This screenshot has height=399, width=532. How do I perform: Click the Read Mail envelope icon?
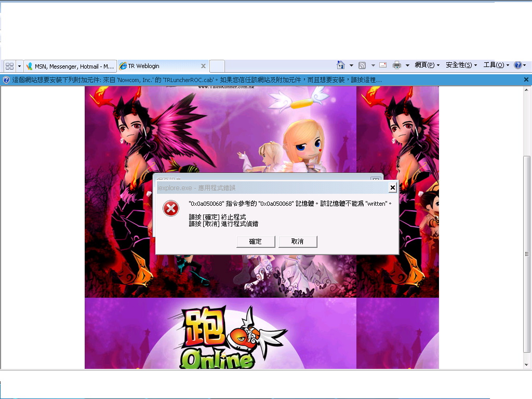point(383,65)
